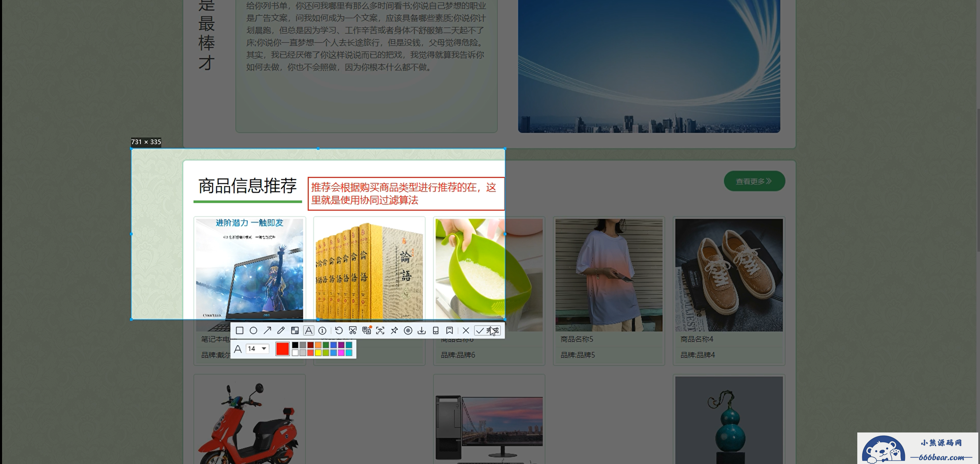This screenshot has width=980, height=464.
Task: Pin the screenshot to screen
Action: coord(394,330)
